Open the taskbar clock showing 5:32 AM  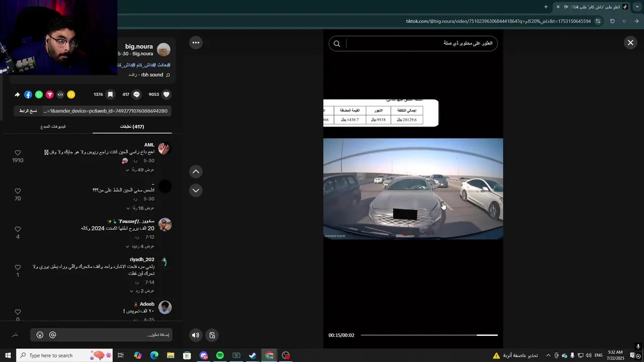click(615, 355)
